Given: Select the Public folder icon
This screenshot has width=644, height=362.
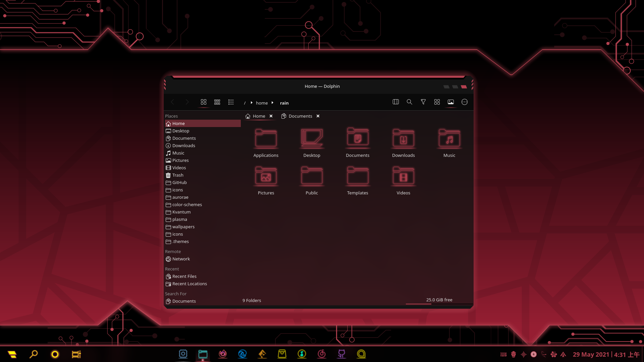Looking at the screenshot, I should pyautogui.click(x=312, y=176).
